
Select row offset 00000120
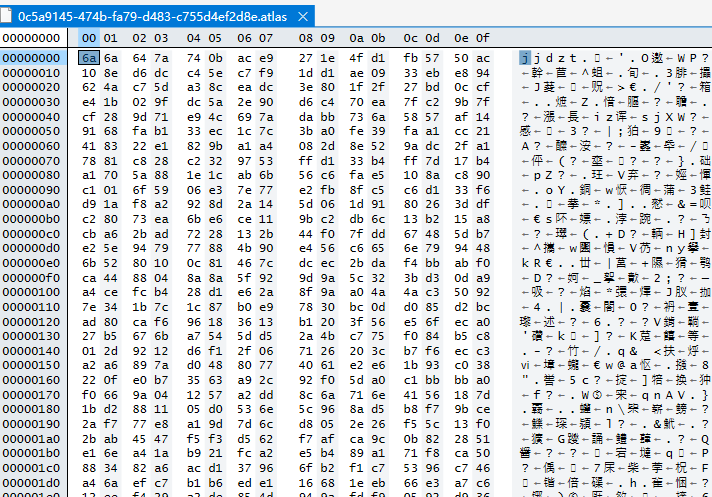[31, 322]
